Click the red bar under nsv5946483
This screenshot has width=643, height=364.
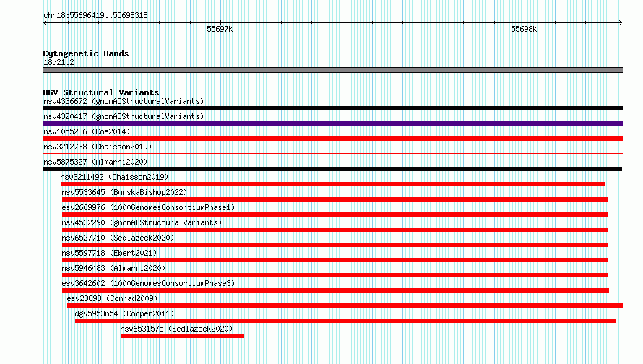point(335,275)
